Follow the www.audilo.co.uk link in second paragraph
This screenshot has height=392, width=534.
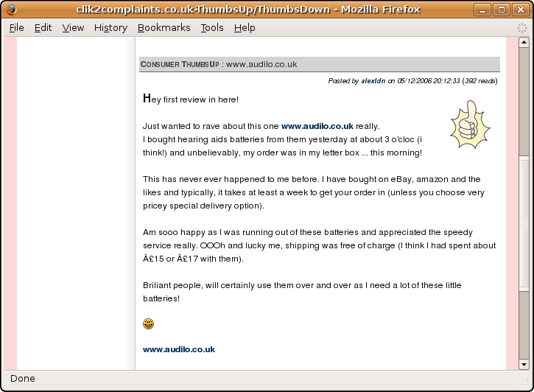click(317, 126)
